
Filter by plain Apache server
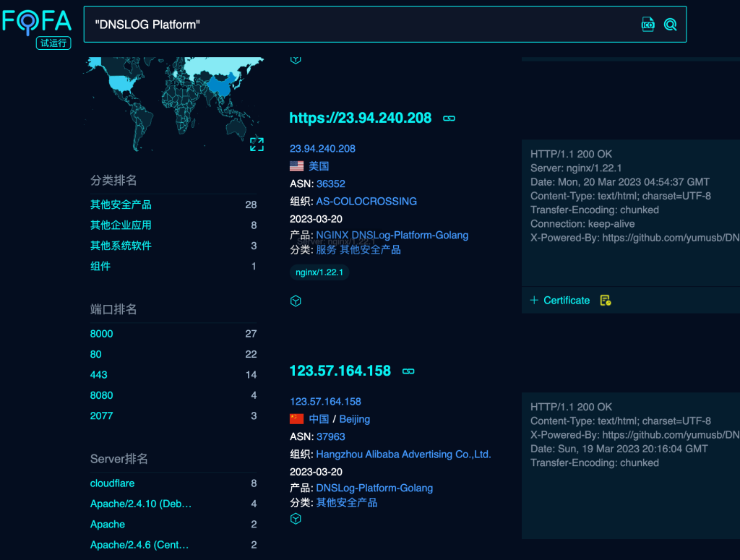(108, 524)
